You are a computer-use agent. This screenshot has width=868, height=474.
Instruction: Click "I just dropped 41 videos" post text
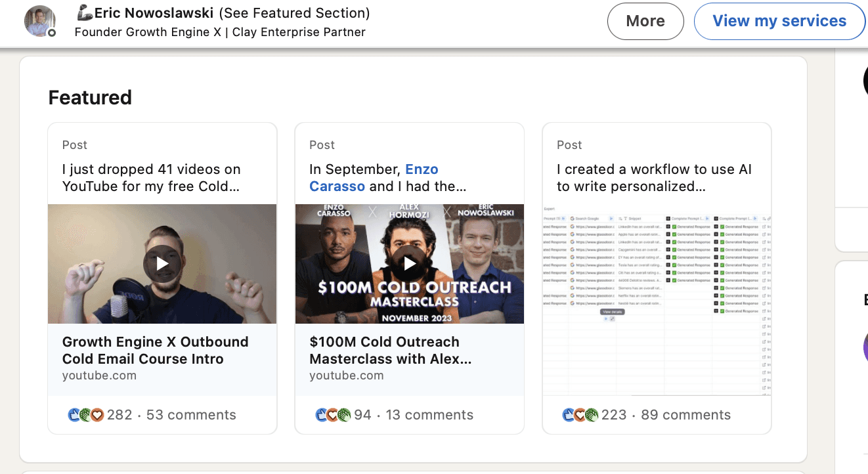(x=152, y=178)
